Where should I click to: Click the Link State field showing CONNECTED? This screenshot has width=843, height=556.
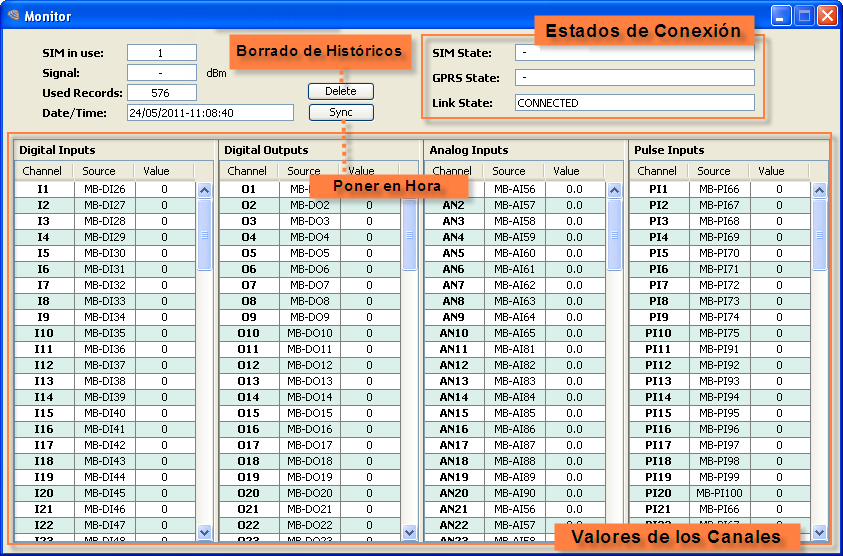(x=634, y=103)
